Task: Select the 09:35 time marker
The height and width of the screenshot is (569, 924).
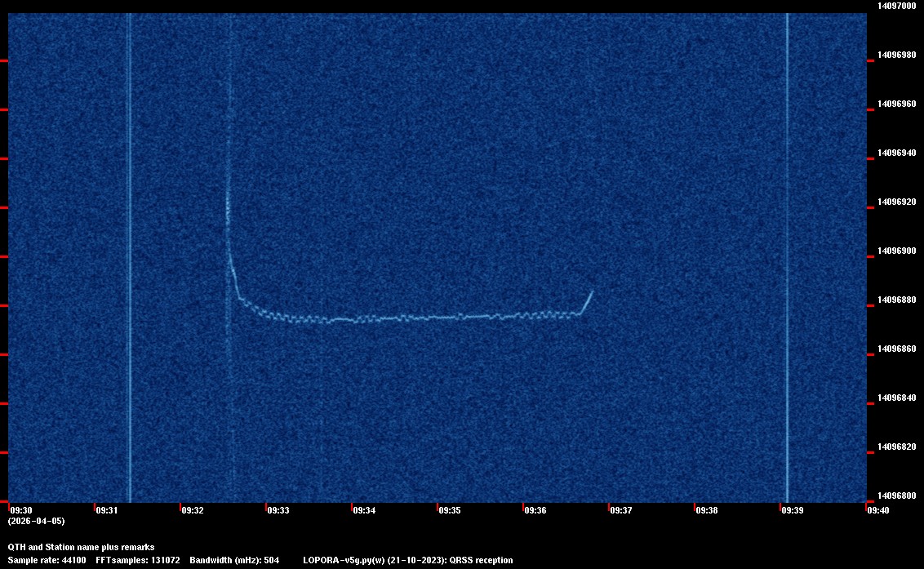Action: (449, 510)
